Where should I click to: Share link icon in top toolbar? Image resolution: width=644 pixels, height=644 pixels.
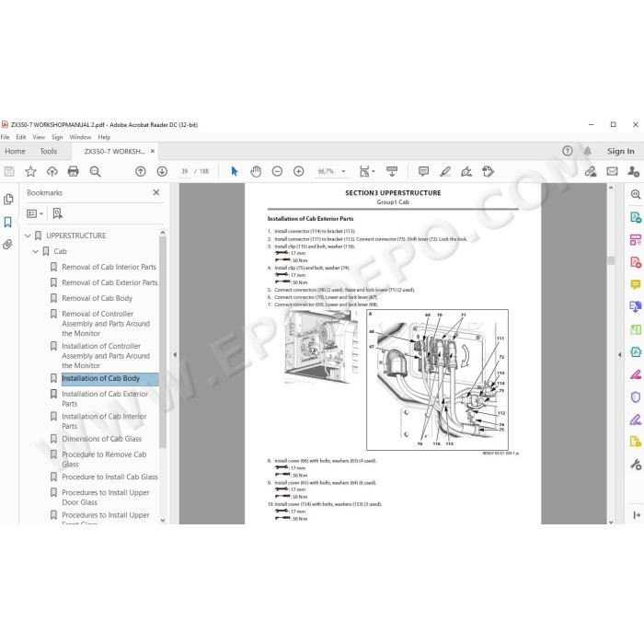click(591, 171)
